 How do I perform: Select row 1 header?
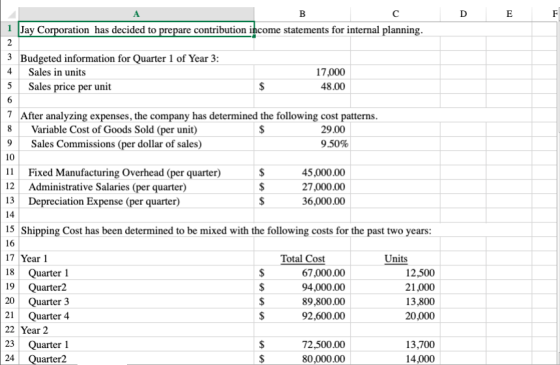pos(9,29)
